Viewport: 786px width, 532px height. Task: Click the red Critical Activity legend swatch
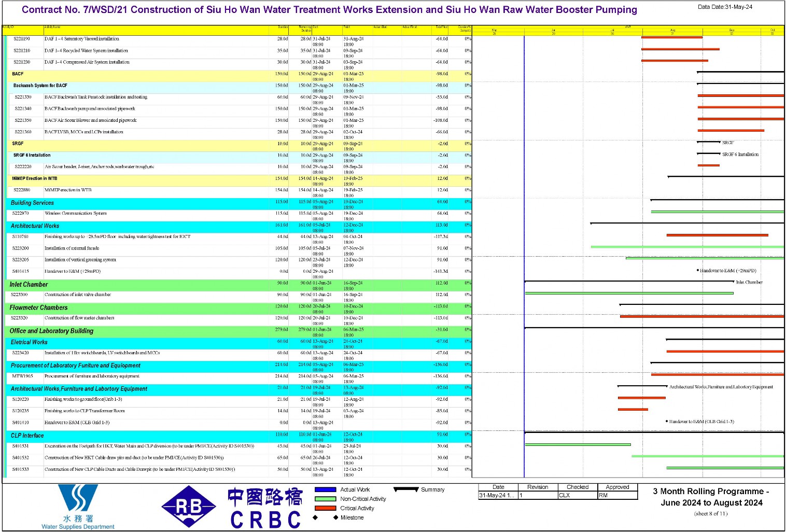(x=325, y=508)
